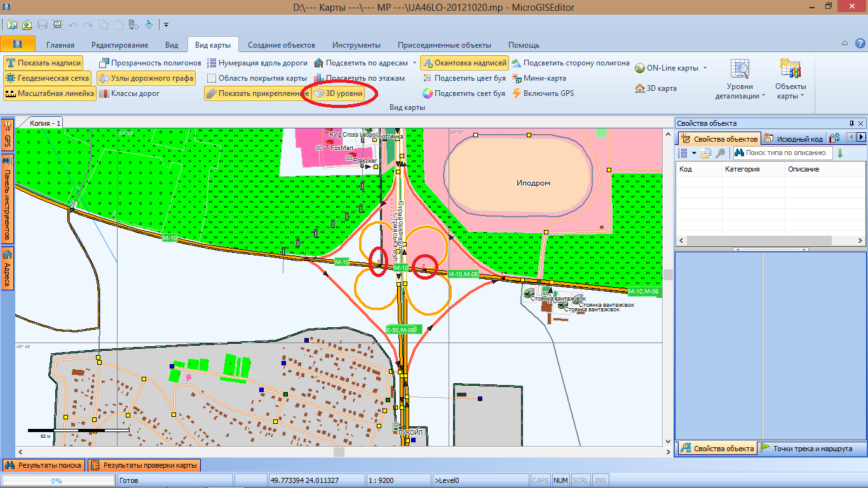
Task: Open the 3D карта view
Action: pos(656,88)
